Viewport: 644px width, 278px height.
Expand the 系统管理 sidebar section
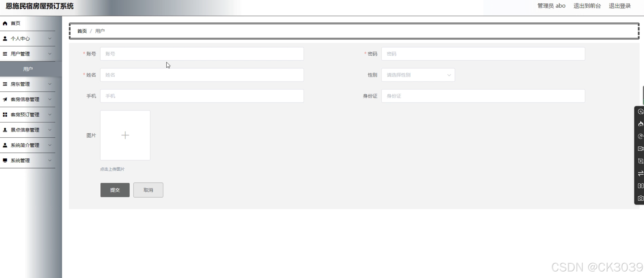pyautogui.click(x=28, y=160)
